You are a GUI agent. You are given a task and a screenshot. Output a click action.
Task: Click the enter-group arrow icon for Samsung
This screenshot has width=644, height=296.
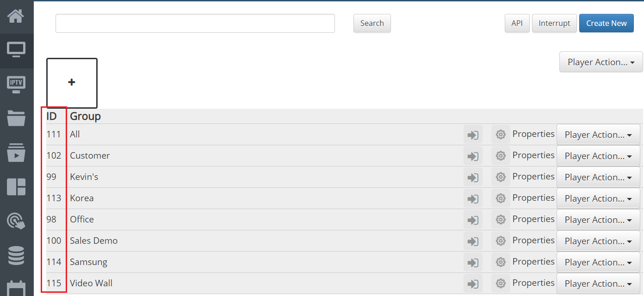click(473, 262)
